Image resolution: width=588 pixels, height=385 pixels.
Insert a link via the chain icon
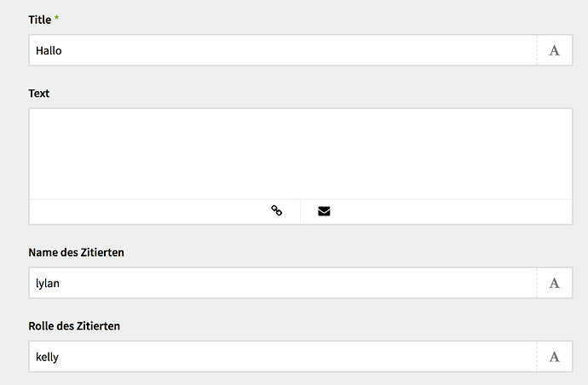[x=276, y=211]
